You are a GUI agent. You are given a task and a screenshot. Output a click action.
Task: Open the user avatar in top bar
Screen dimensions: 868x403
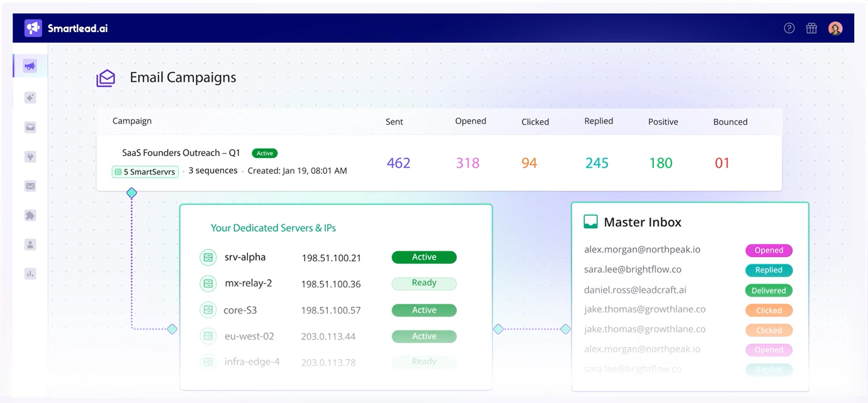pos(835,28)
